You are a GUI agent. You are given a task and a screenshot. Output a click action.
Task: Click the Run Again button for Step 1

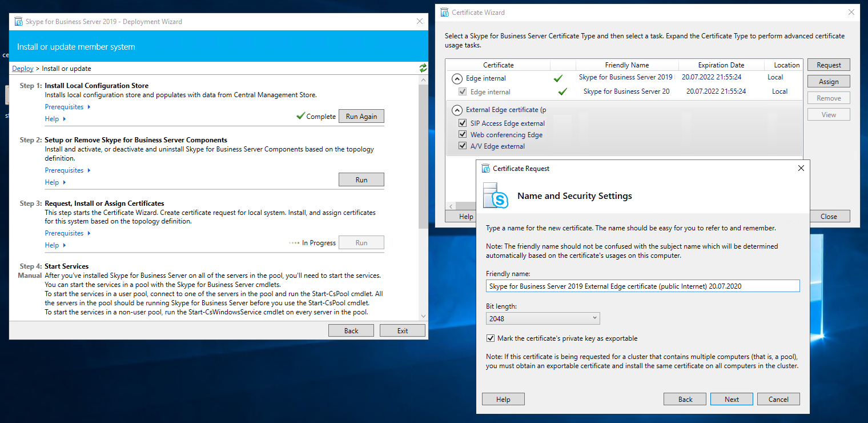361,117
